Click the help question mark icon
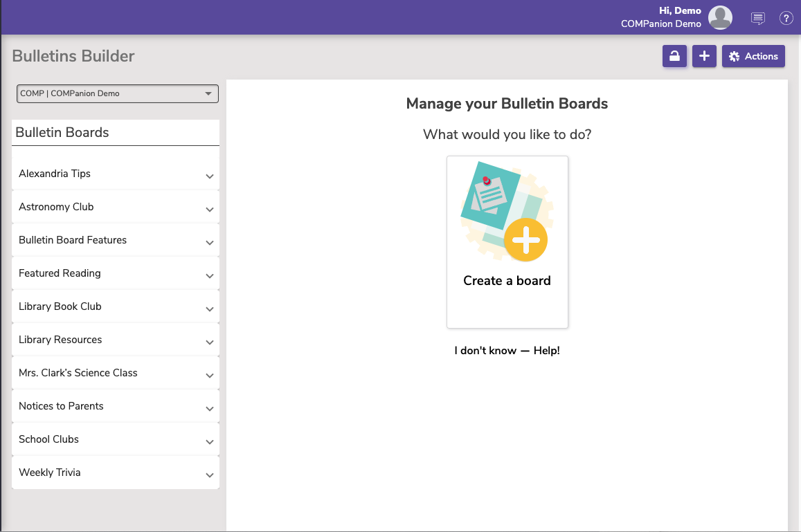The height and width of the screenshot is (532, 801). coord(786,19)
